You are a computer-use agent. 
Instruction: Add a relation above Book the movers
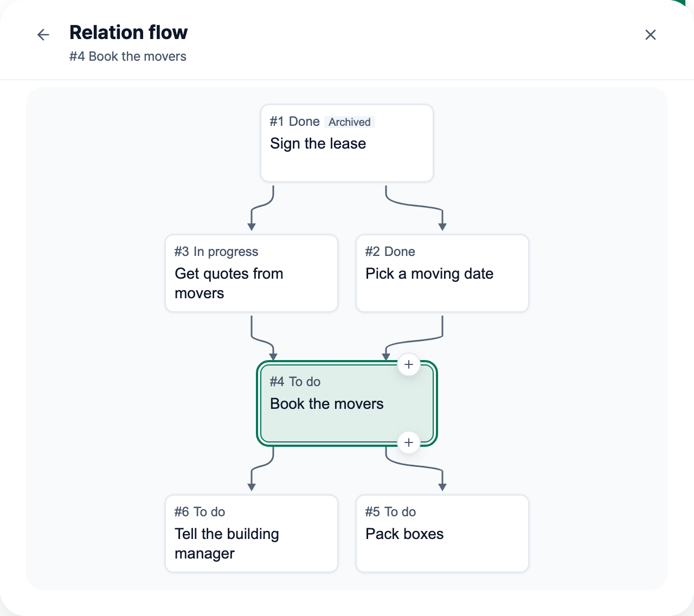[x=409, y=364]
